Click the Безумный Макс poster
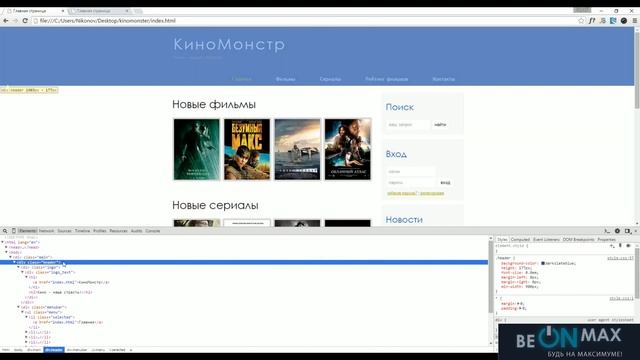Viewport: 640px width, 360px height. click(x=247, y=149)
